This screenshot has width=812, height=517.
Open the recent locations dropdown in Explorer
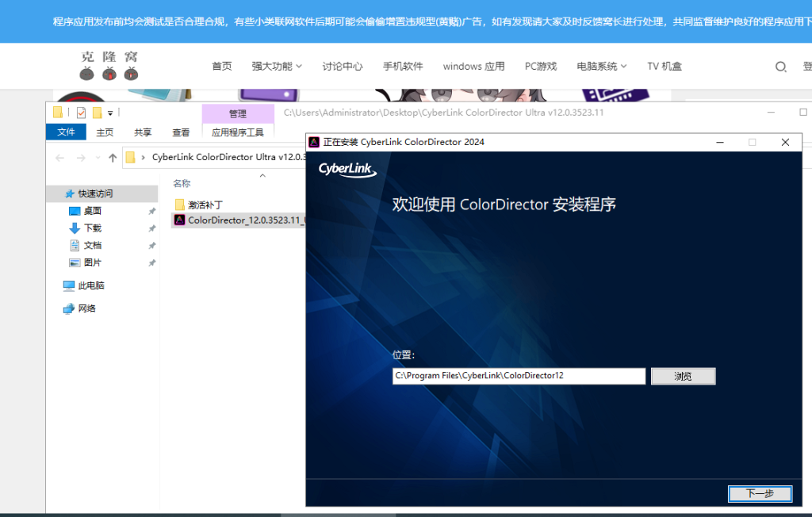coord(98,158)
